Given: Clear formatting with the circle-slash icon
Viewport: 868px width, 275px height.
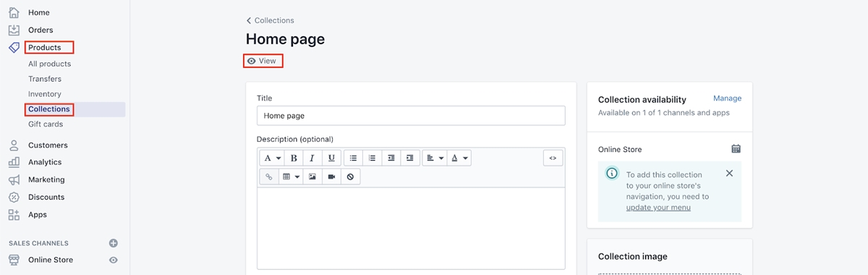Looking at the screenshot, I should pyautogui.click(x=350, y=177).
